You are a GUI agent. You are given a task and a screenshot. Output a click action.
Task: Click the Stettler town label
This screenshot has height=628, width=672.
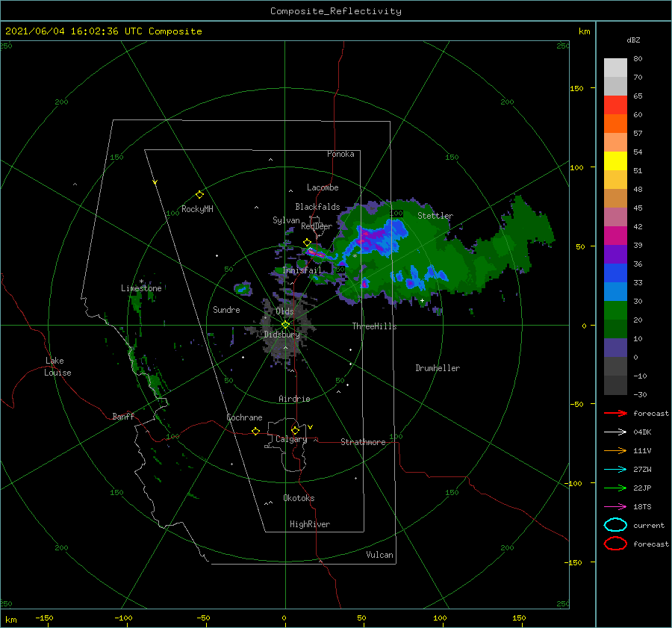[x=435, y=216]
